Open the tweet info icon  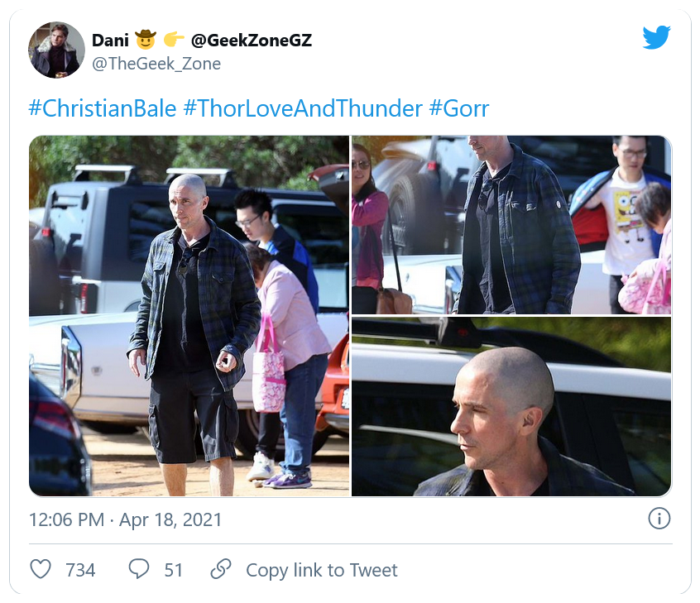tap(659, 519)
